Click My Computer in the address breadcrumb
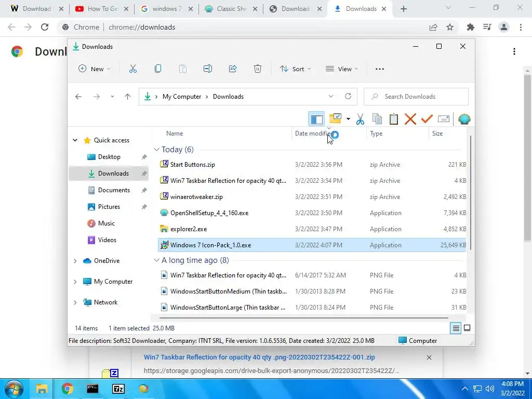532x399 pixels. [182, 96]
